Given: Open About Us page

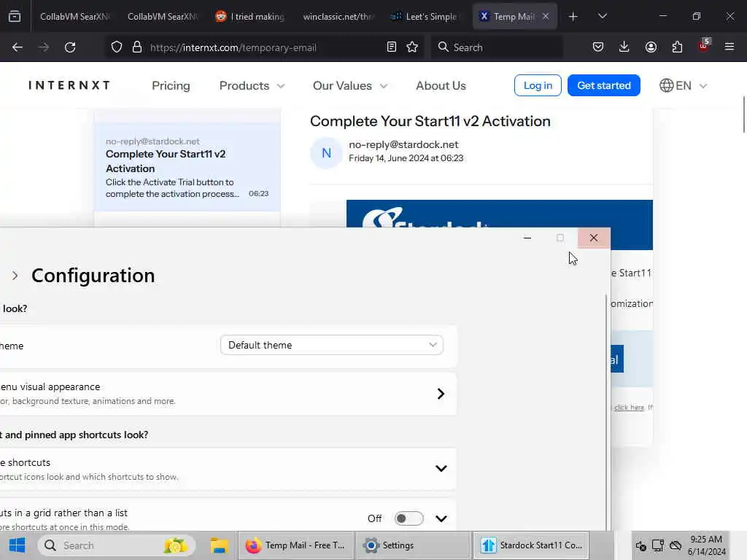Looking at the screenshot, I should (x=441, y=86).
